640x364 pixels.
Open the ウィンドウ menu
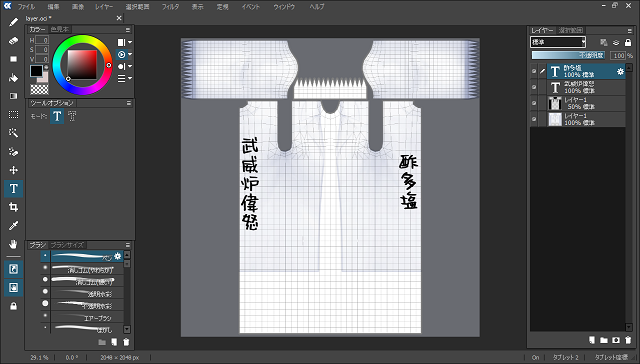tap(284, 7)
